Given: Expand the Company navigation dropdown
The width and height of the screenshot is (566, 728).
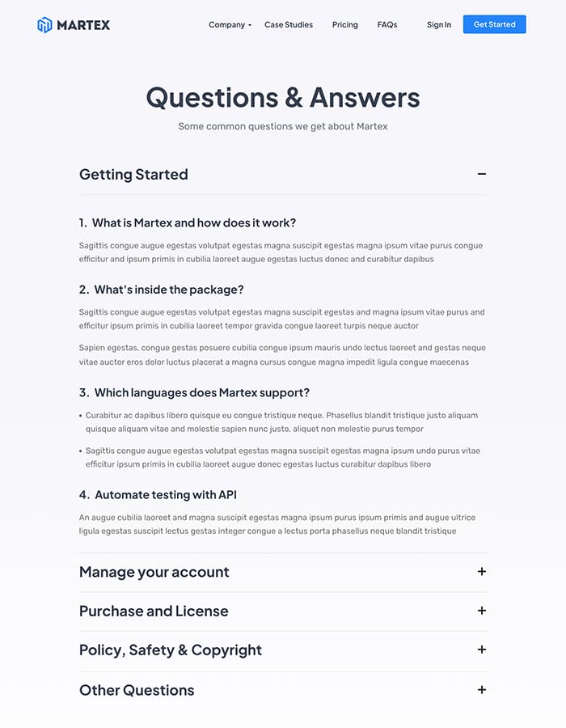Looking at the screenshot, I should pyautogui.click(x=227, y=24).
